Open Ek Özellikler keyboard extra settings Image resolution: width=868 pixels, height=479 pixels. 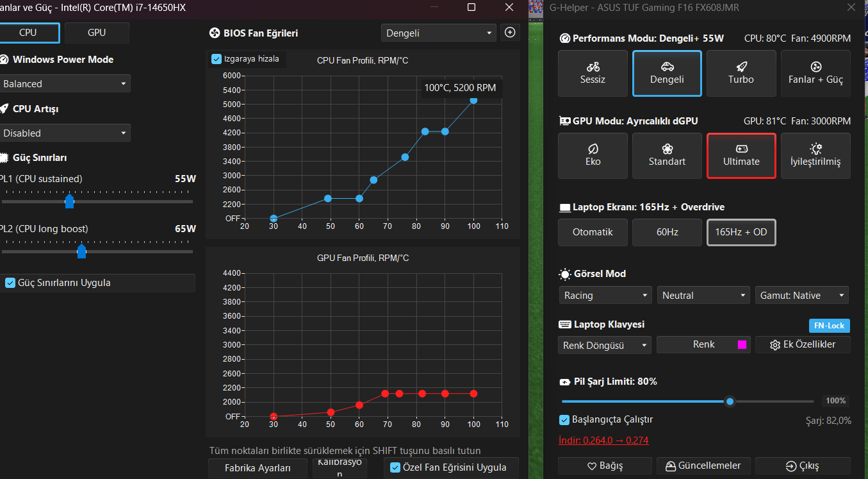803,344
